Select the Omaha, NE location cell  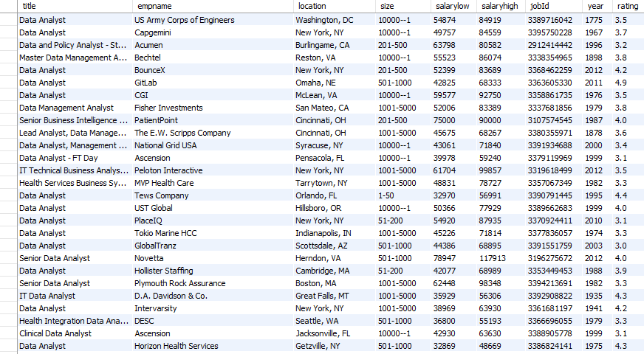(335, 83)
